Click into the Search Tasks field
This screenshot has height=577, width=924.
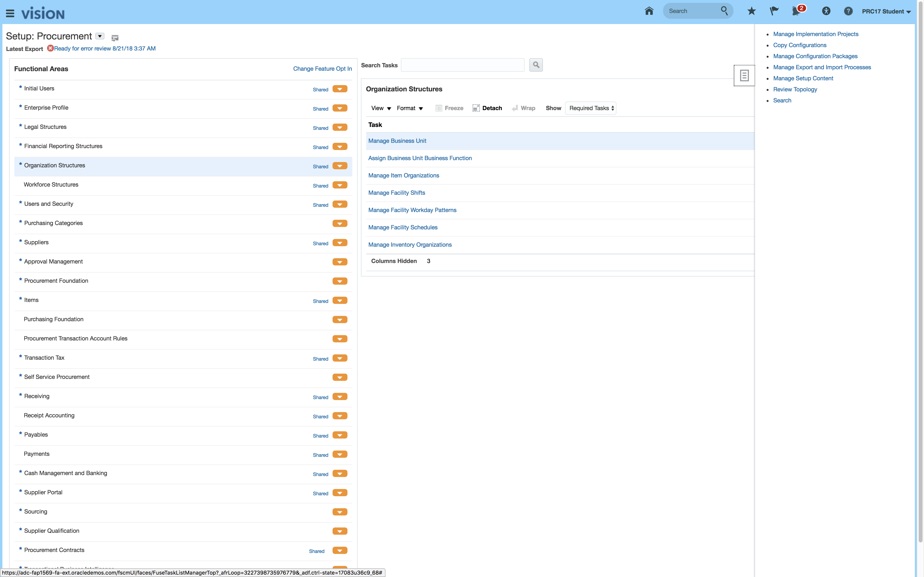click(462, 65)
